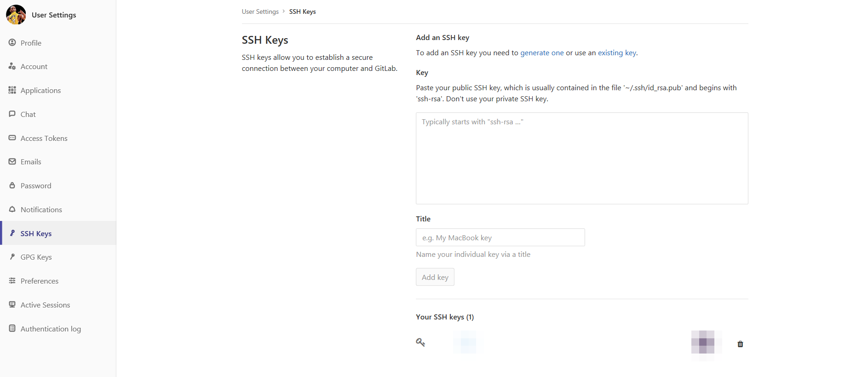The image size is (868, 377).
Task: Click the User Settings breadcrumb link
Action: [260, 12]
